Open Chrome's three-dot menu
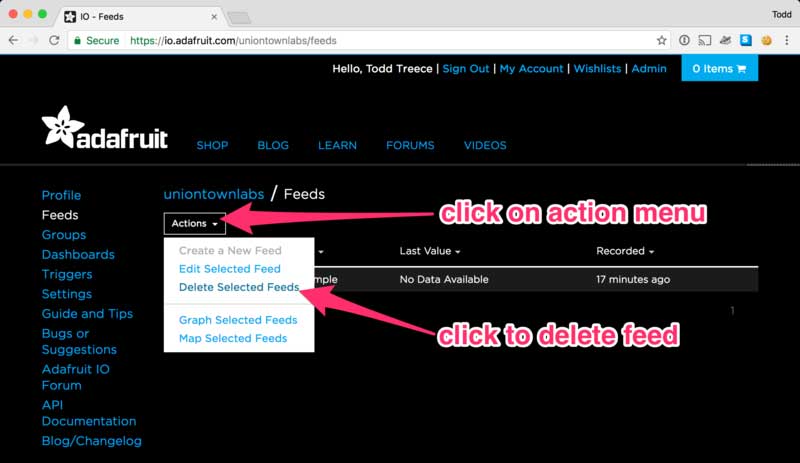The image size is (800, 463). point(786,41)
